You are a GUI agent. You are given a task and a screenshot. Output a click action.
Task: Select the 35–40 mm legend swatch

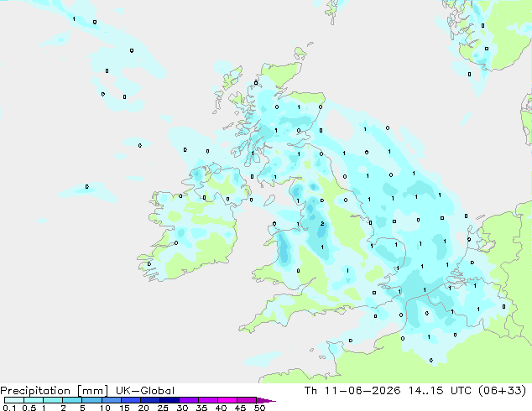click(207, 400)
